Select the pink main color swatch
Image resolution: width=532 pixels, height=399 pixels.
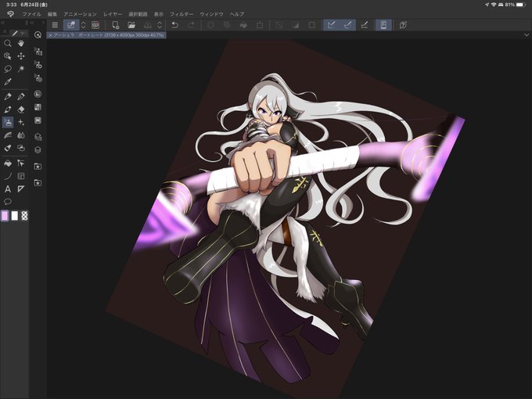[x=5, y=216]
